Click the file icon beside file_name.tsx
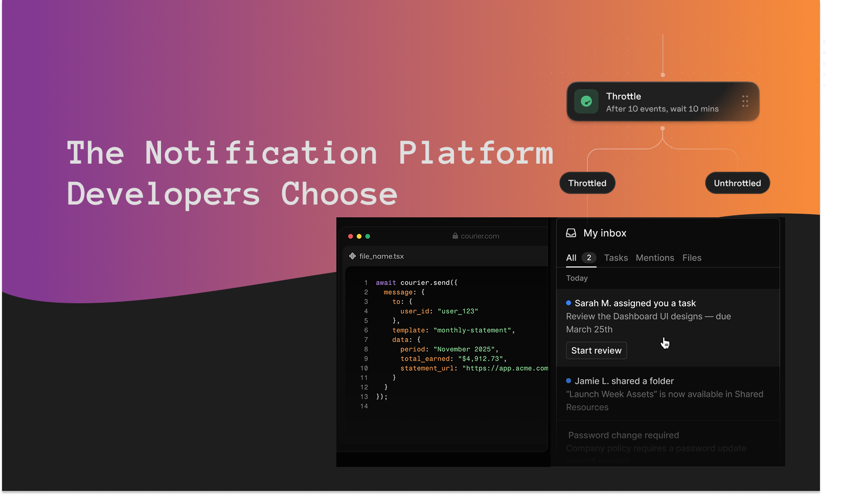The width and height of the screenshot is (868, 495). [x=352, y=256]
